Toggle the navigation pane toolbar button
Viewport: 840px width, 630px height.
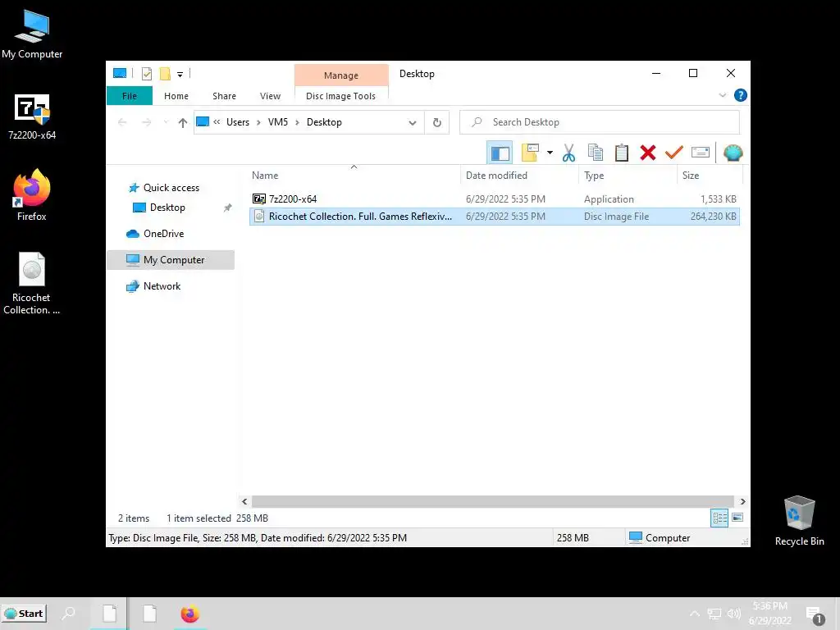click(x=500, y=153)
